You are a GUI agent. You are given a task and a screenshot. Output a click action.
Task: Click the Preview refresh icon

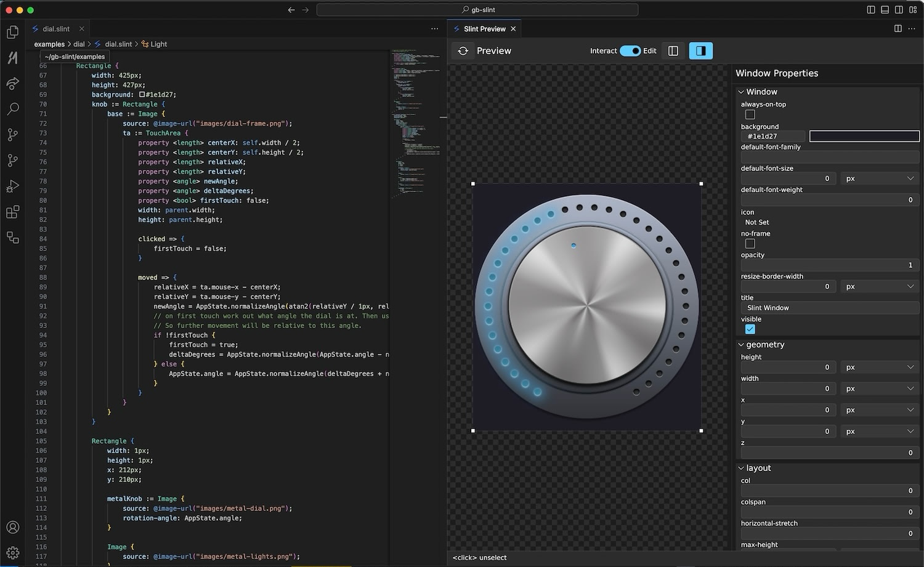point(463,51)
